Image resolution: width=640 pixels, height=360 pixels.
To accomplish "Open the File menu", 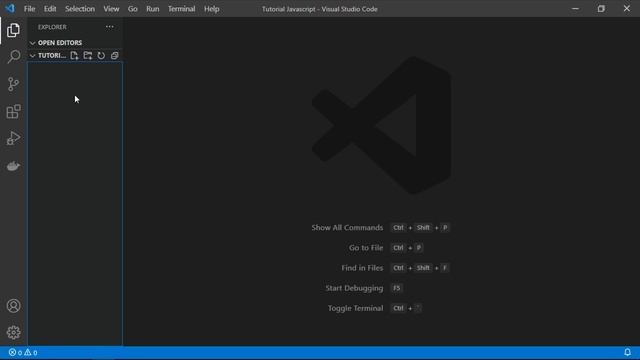I will click(29, 9).
